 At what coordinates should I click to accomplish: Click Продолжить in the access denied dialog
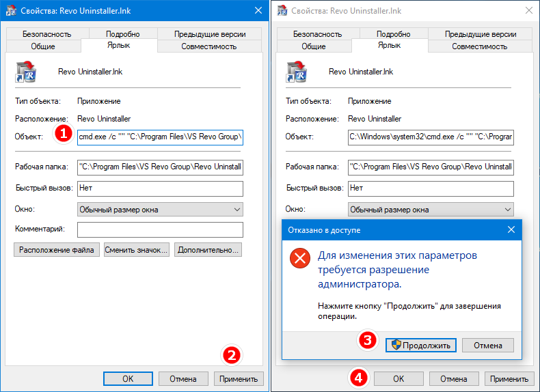click(421, 345)
